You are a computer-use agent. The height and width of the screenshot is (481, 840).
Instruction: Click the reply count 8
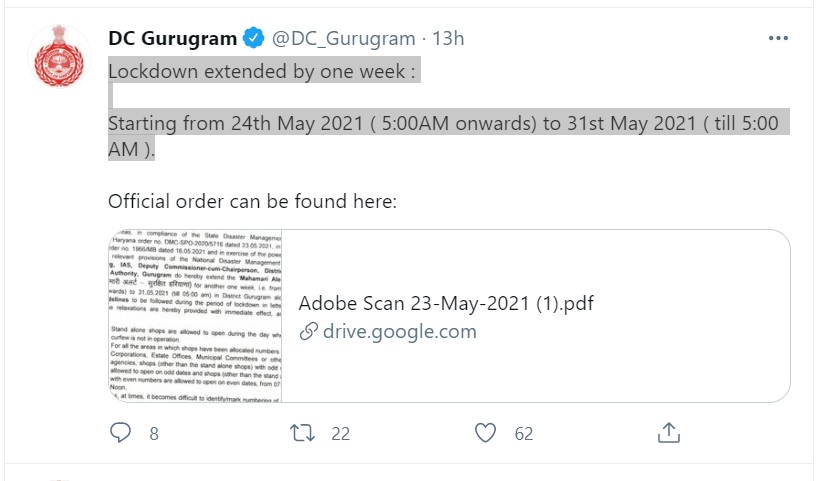[154, 433]
